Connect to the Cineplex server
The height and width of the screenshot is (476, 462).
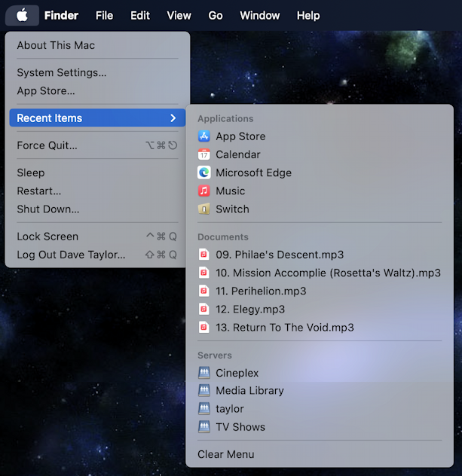(x=320, y=373)
